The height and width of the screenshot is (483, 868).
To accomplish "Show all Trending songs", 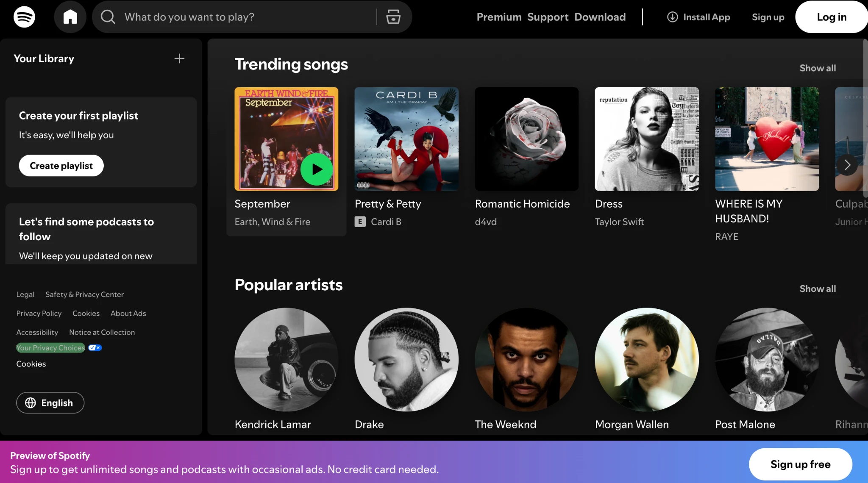I will tap(817, 68).
